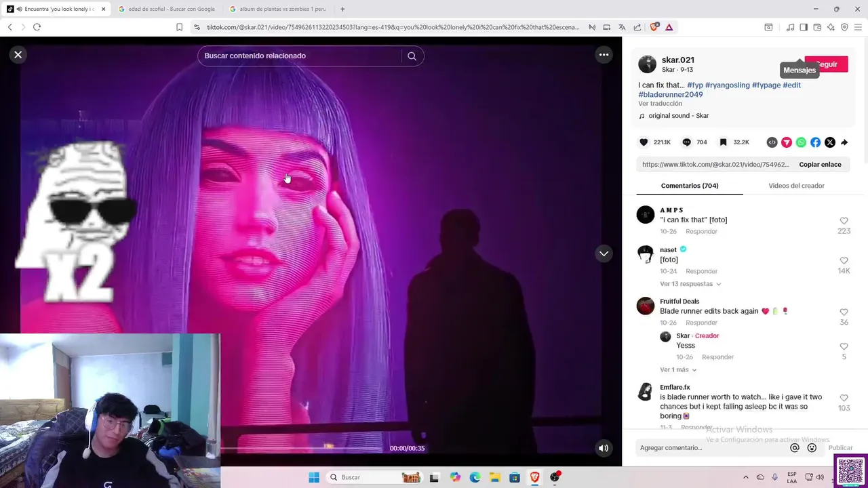The height and width of the screenshot is (488, 868).
Task: Open Brave VPN shield icon
Action: click(844, 27)
